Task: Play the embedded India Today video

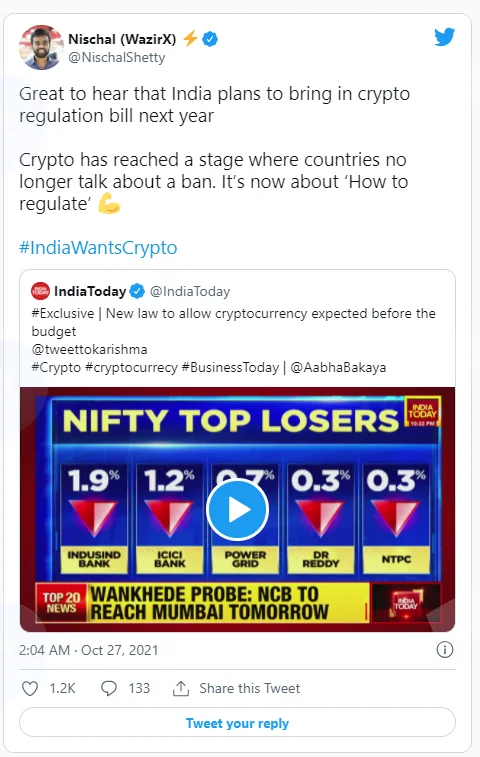Action: tap(237, 509)
